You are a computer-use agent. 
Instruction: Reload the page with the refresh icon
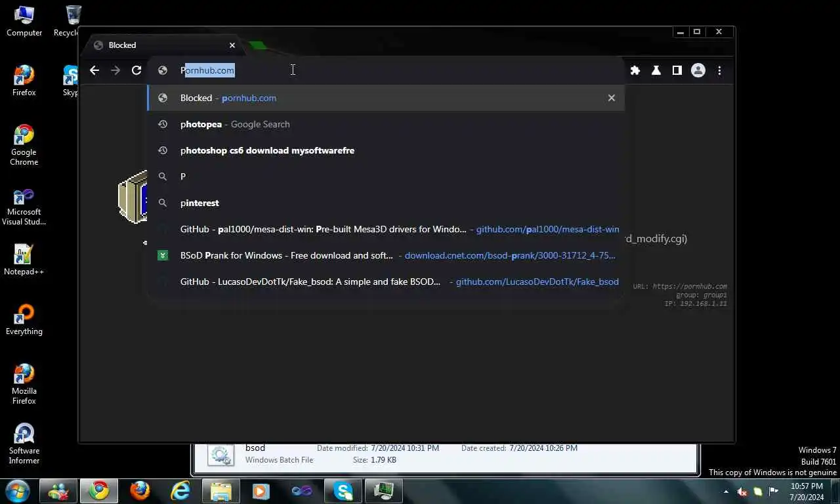(x=136, y=70)
